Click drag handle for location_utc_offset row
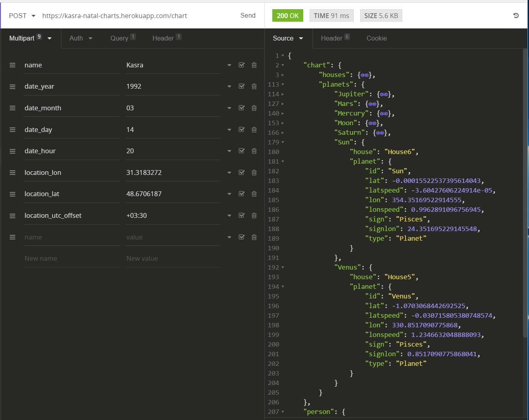The height and width of the screenshot is (420, 529). [x=12, y=216]
